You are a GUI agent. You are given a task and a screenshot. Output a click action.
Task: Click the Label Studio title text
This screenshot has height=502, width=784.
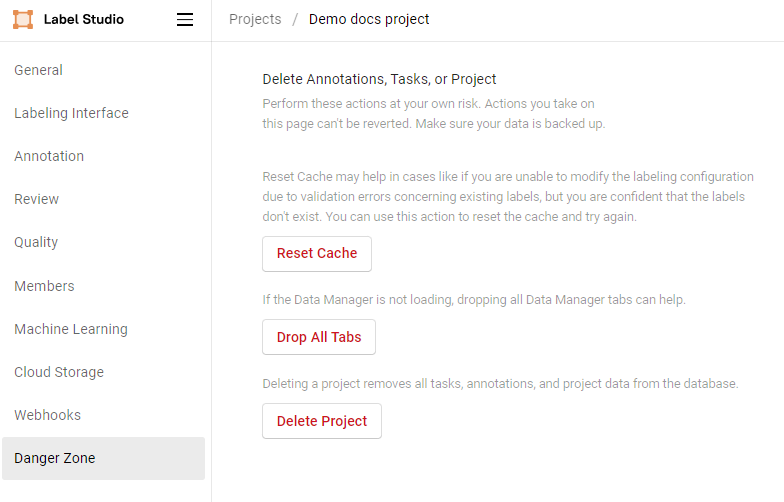tap(84, 19)
